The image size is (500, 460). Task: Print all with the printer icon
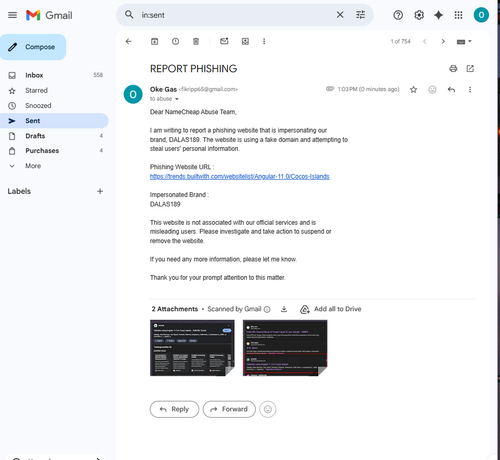(453, 69)
